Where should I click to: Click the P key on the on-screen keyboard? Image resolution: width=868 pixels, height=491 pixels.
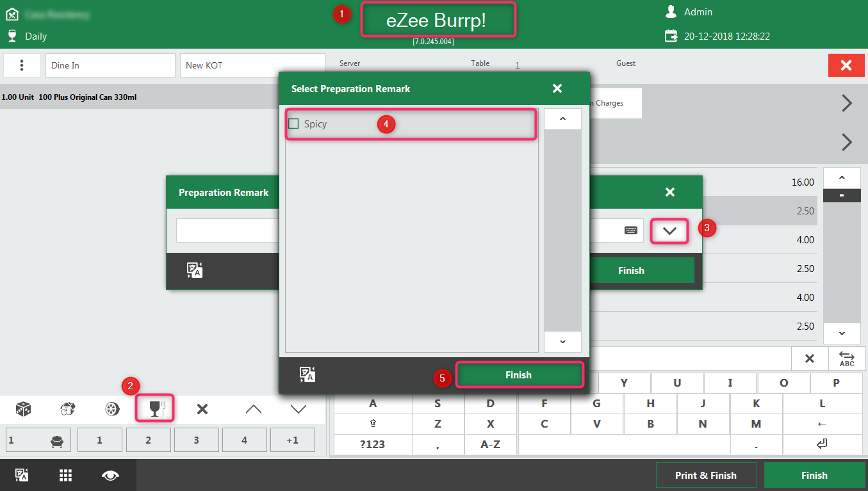[836, 383]
